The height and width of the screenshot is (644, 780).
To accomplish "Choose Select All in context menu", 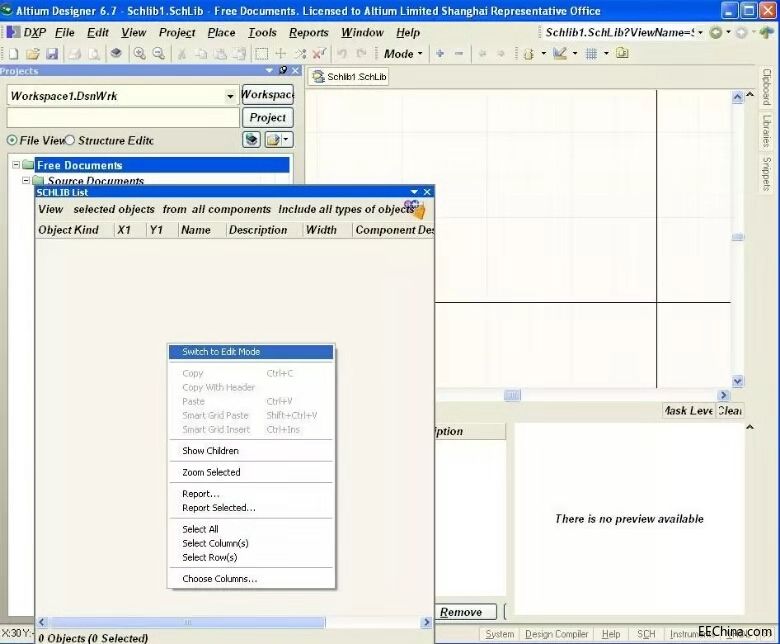I will point(251,529).
